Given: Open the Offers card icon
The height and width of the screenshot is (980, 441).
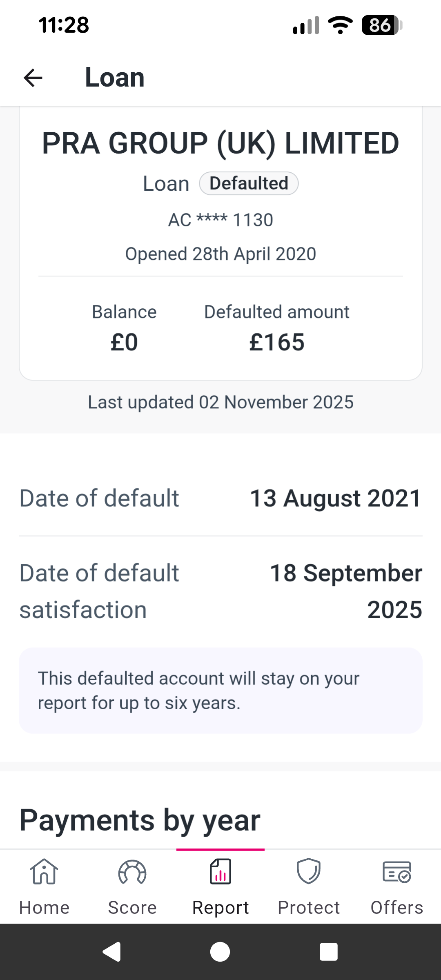Looking at the screenshot, I should (396, 871).
